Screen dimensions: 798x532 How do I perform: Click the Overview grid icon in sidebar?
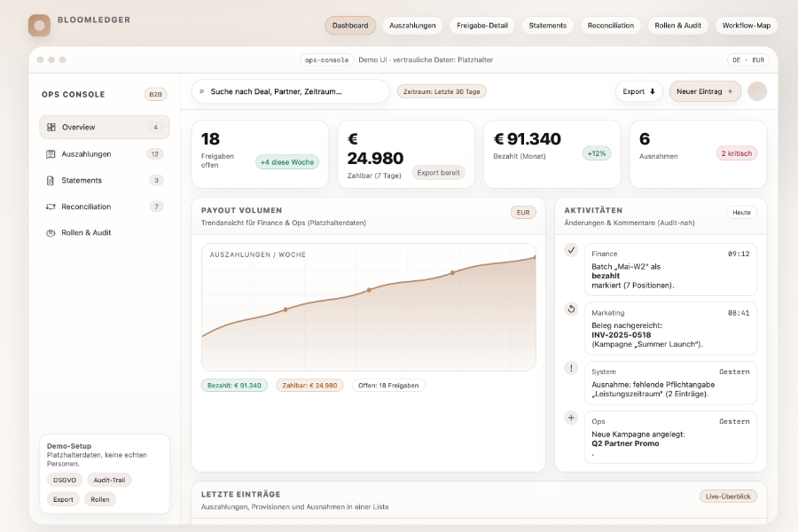(51, 128)
